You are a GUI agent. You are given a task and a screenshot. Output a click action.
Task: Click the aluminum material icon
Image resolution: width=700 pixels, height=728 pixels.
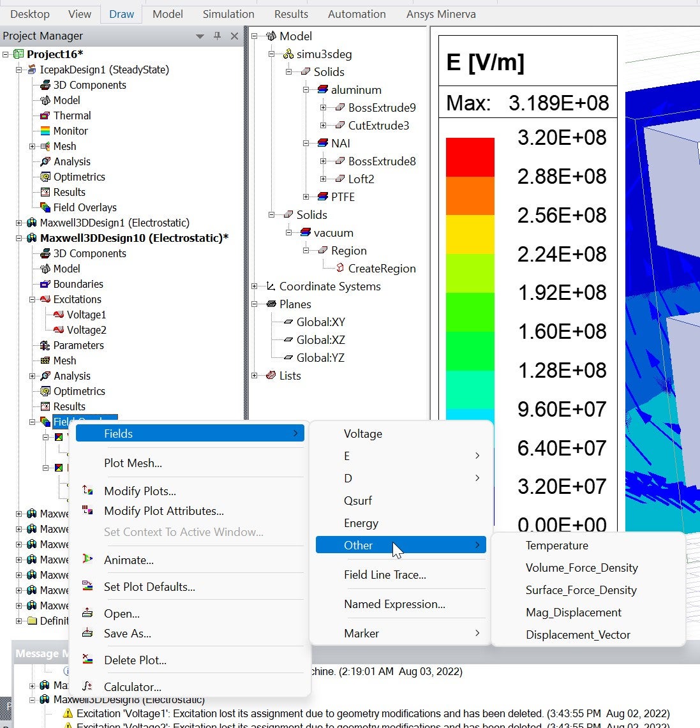click(x=323, y=90)
